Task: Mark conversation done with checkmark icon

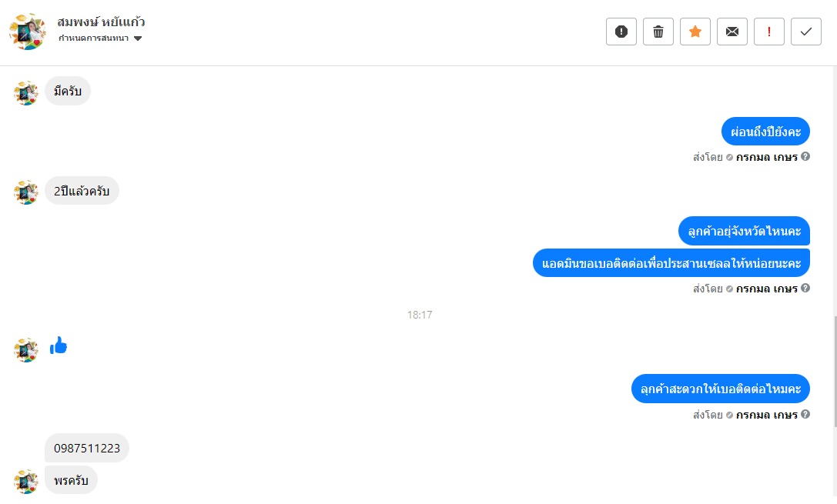Action: 805,32
